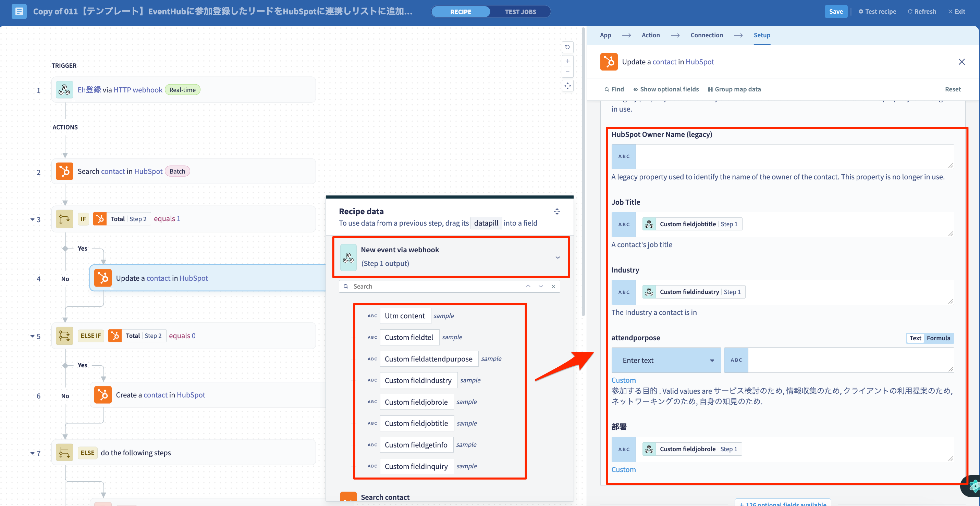
Task: Click HubSpot icon in the IF condition Total pill
Action: coord(100,219)
